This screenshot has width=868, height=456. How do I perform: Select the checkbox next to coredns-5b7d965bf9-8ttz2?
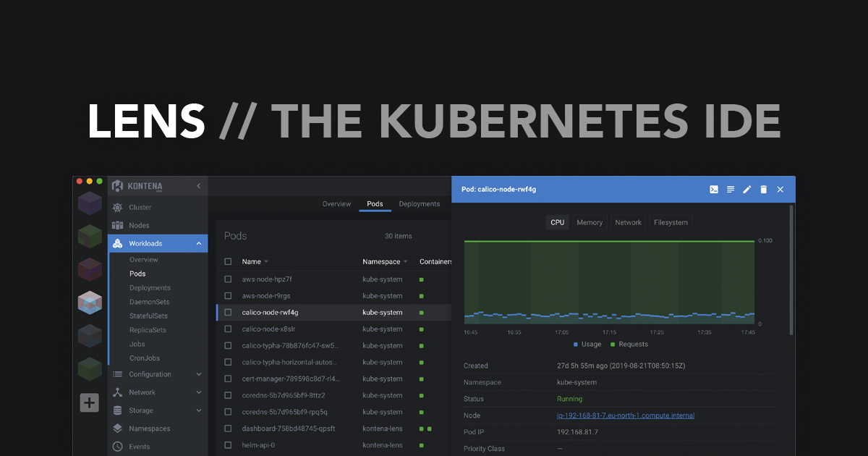click(227, 395)
